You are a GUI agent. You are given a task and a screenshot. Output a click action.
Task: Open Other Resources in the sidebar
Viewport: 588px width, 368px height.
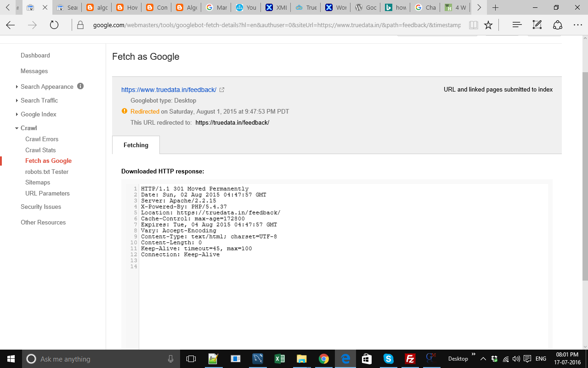pyautogui.click(x=43, y=222)
